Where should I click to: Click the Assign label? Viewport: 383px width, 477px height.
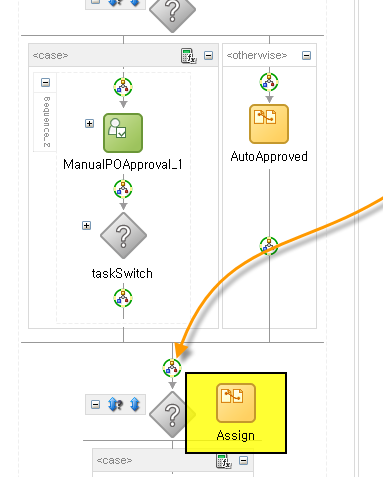click(x=236, y=436)
